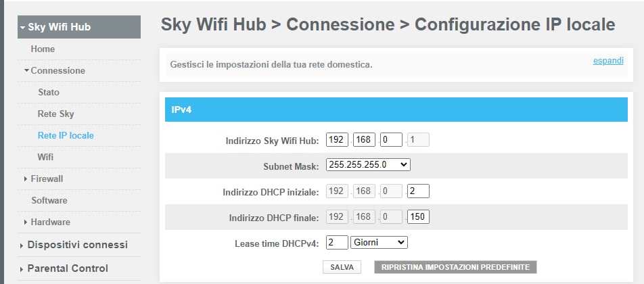
Task: Open the Software page
Action: click(x=49, y=200)
